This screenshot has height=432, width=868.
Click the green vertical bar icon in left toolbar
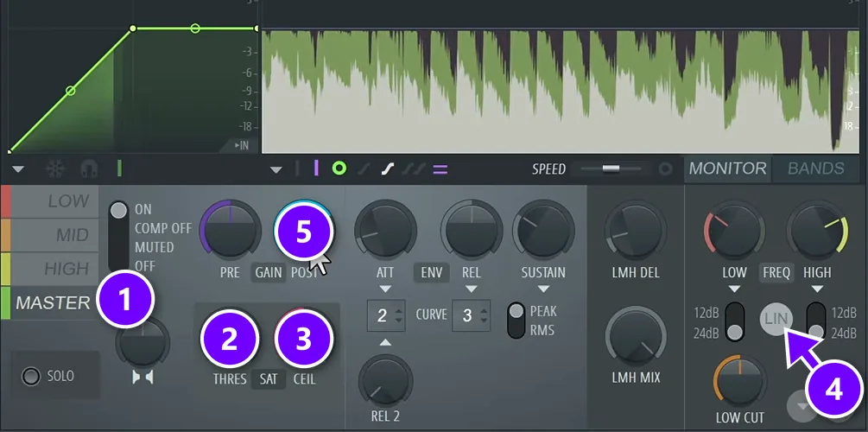119,168
